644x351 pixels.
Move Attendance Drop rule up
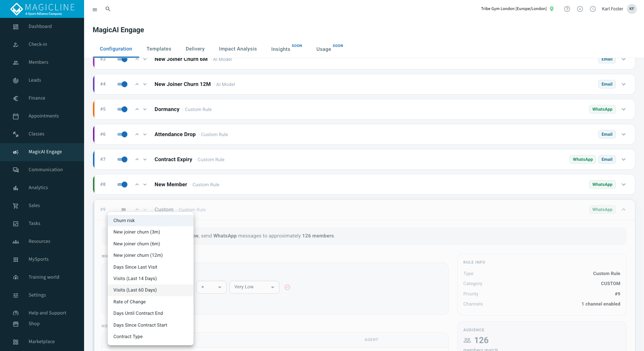(137, 134)
